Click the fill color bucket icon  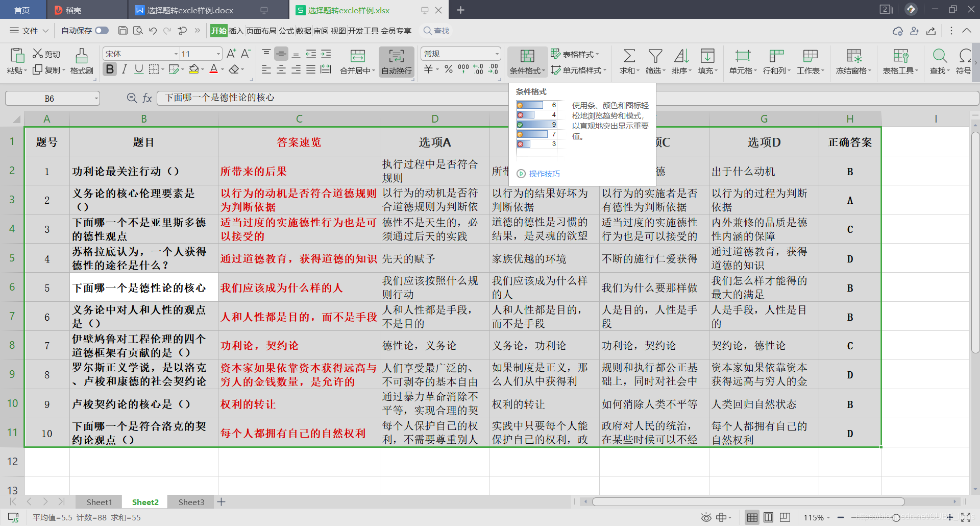[x=193, y=69]
